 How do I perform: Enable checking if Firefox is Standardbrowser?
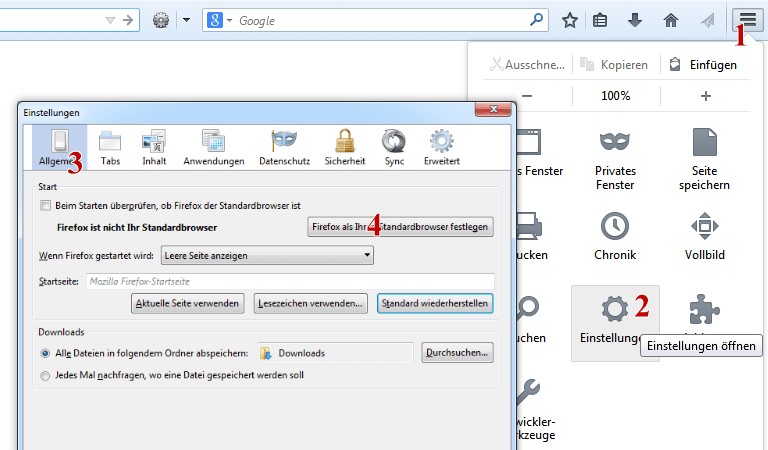coord(46,206)
